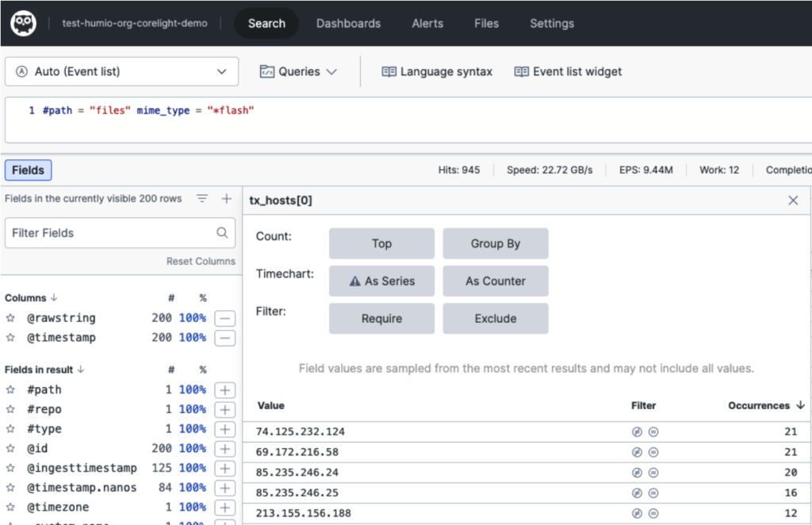Click the Hits: 945 status text

459,170
